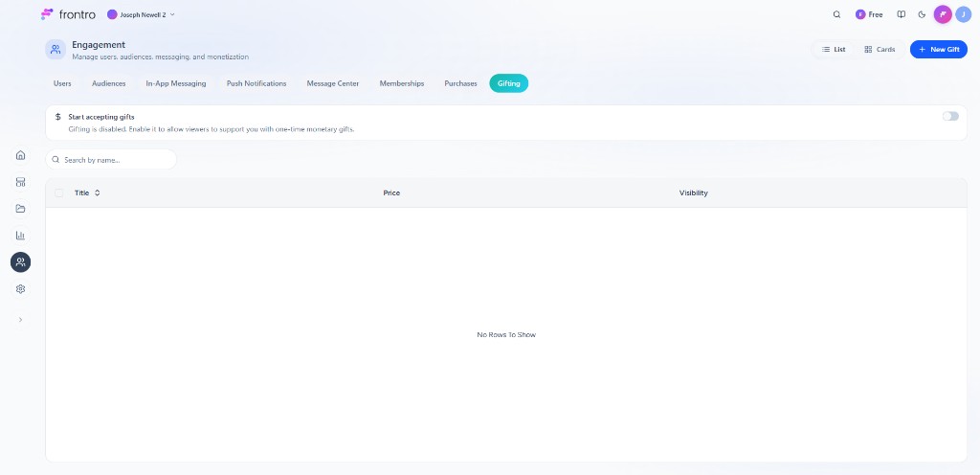Toggle dark mode with the moon icon

(x=922, y=14)
